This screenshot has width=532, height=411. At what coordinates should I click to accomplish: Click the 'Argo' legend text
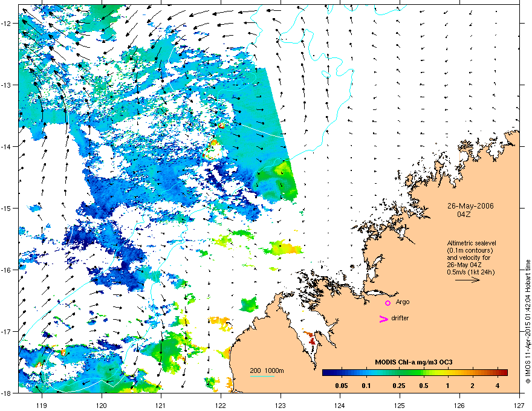pyautogui.click(x=403, y=302)
